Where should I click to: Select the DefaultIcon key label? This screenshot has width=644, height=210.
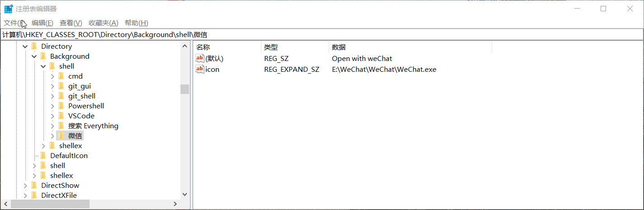tap(69, 155)
